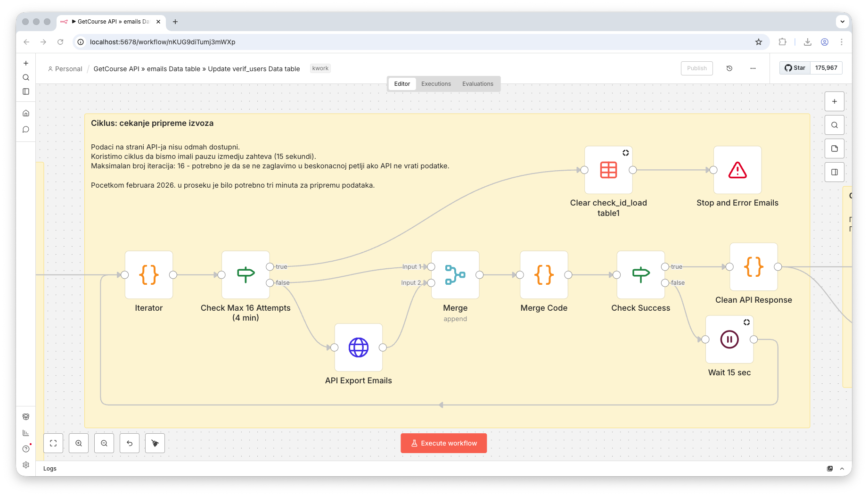Open the API Export Emails HTTP node

click(358, 347)
